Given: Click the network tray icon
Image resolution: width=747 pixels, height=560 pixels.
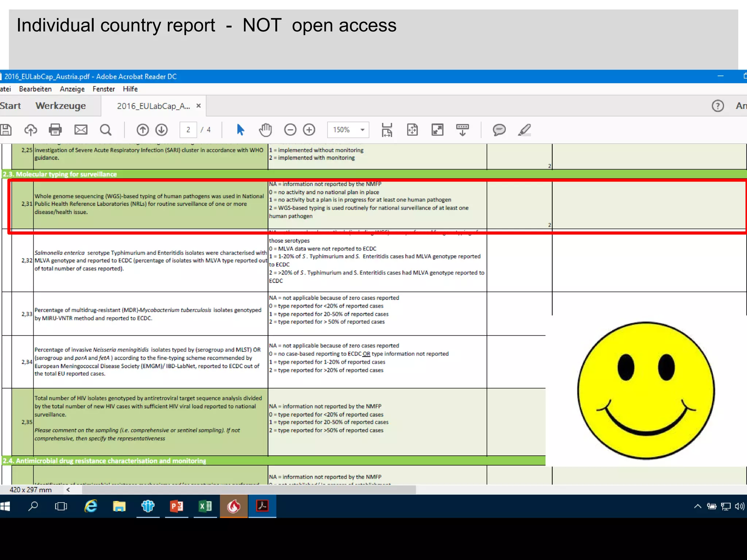Looking at the screenshot, I should (725, 506).
